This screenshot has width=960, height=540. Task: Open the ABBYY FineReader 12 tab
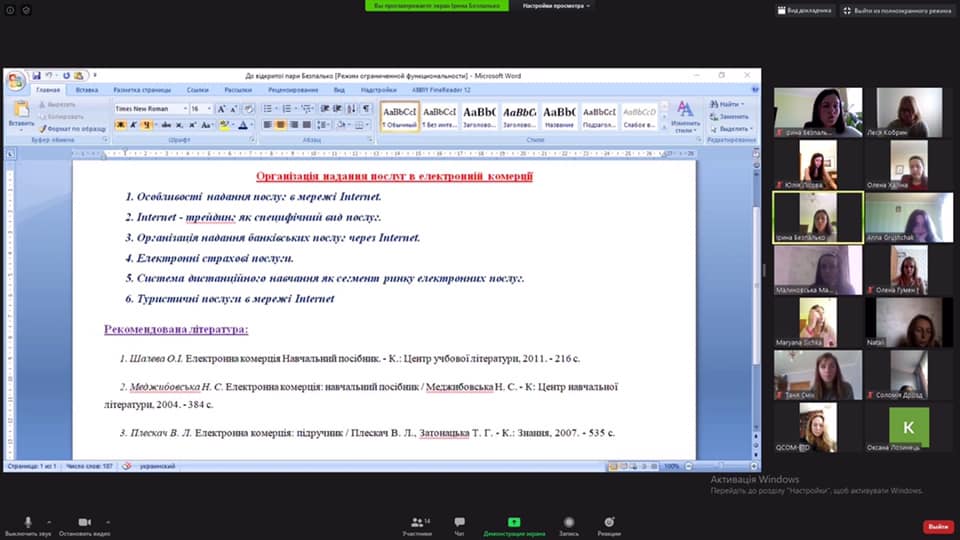[441, 90]
